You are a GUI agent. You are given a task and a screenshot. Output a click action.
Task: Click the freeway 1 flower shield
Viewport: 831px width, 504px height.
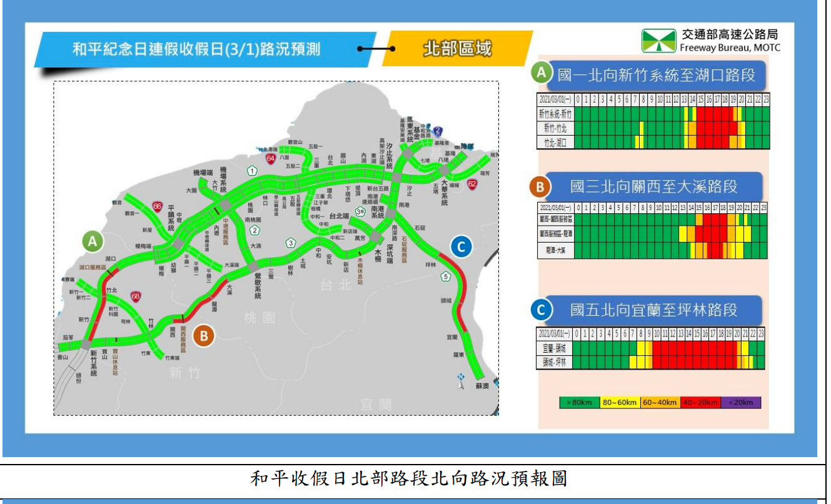tap(251, 171)
